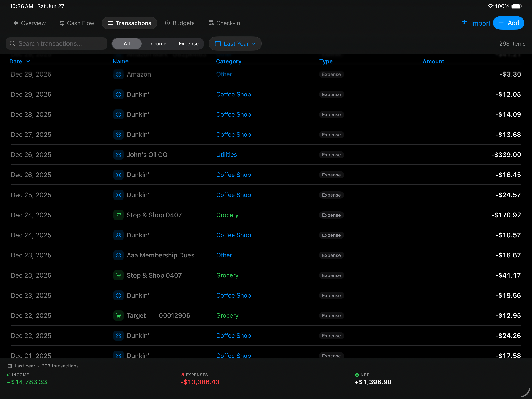Click the Import button

[x=476, y=23]
